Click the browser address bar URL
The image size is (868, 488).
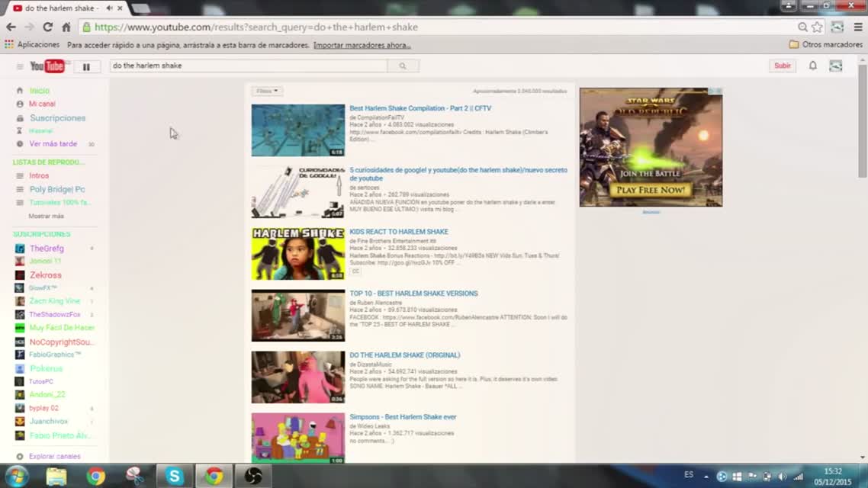256,27
